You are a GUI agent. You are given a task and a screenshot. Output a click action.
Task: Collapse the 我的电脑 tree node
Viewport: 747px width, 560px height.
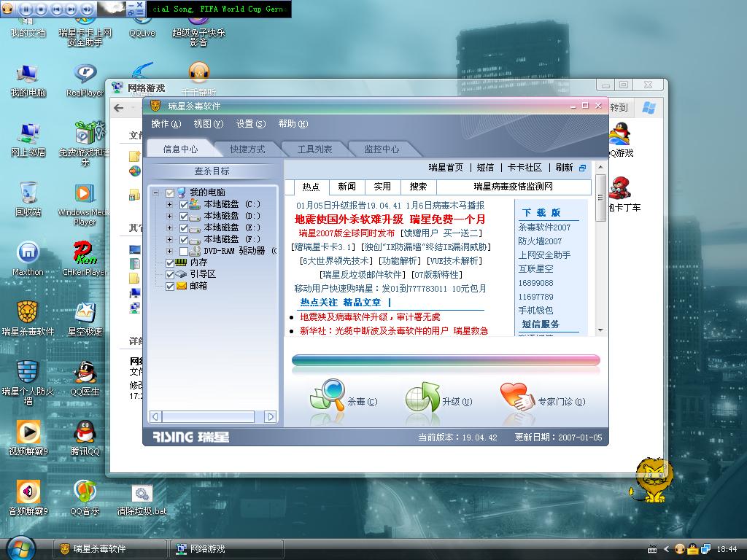(156, 192)
